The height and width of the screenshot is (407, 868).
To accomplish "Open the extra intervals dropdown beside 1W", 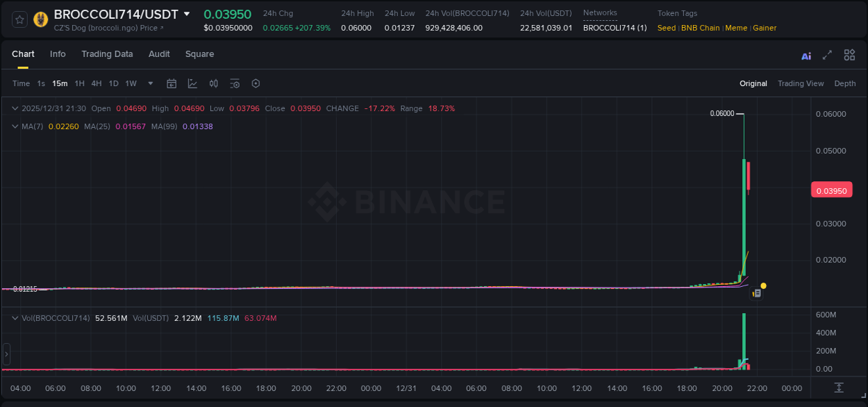I will point(149,83).
